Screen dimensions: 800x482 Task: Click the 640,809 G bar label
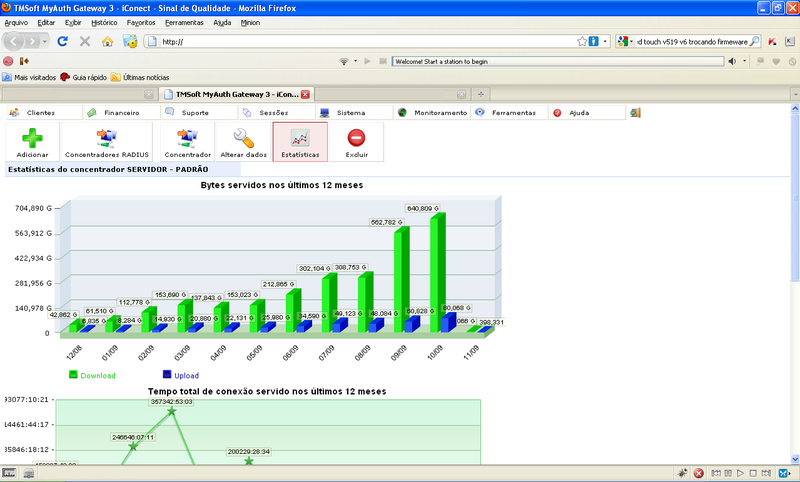[x=422, y=208]
